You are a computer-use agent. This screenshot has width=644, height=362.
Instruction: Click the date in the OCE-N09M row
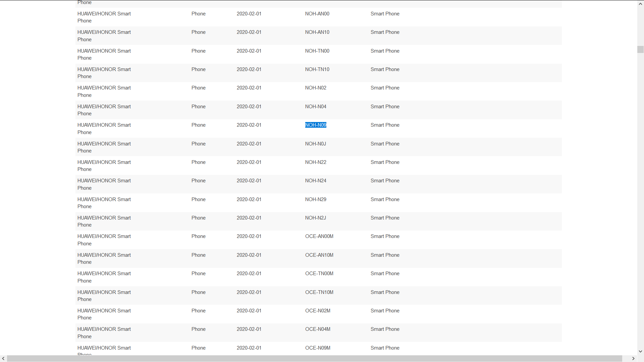(x=249, y=348)
